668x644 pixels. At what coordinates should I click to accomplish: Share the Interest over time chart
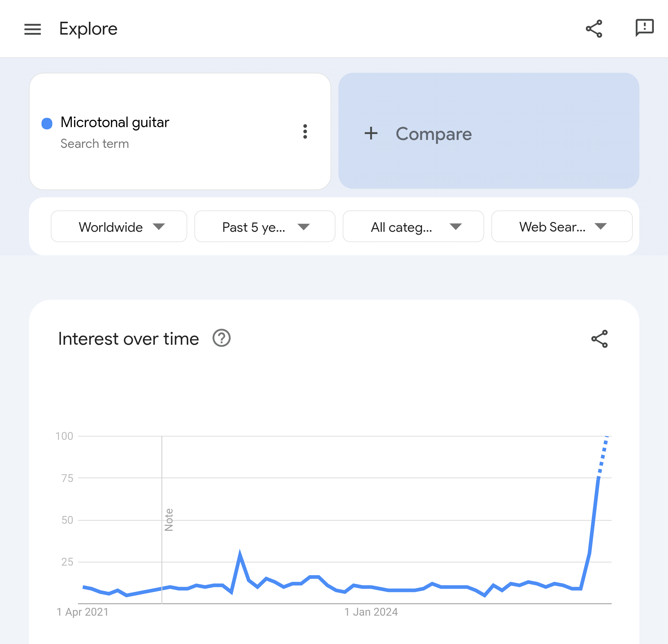point(599,339)
